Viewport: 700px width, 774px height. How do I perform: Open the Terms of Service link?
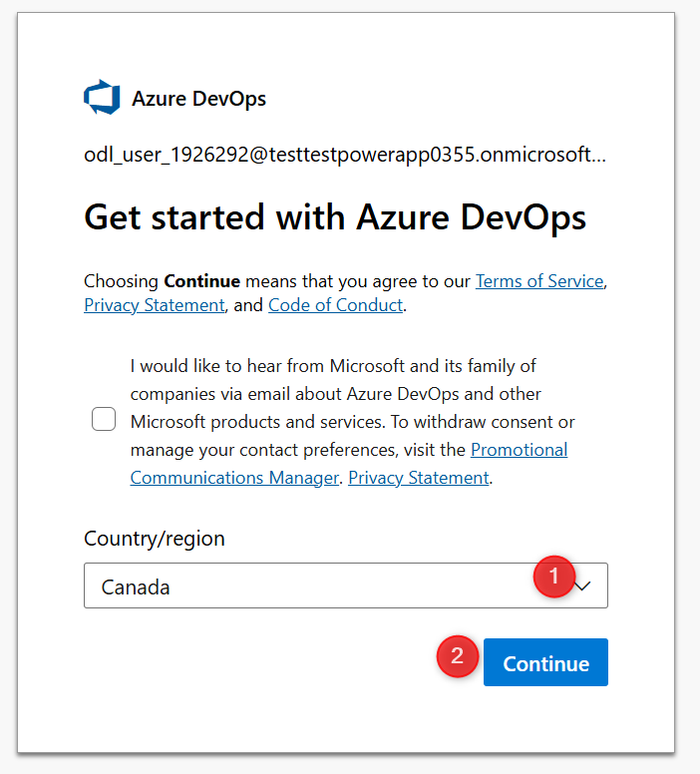539,281
